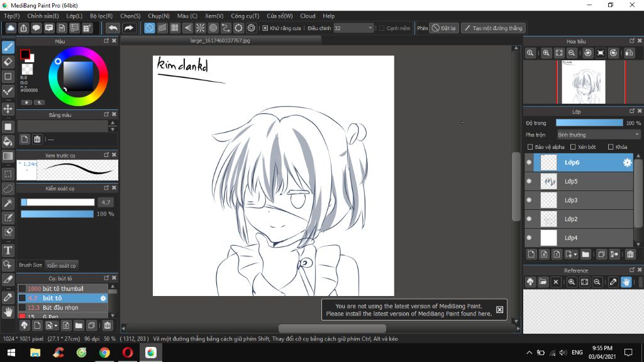Create a new layer in Layers panel
This screenshot has width=644, height=362.
click(x=531, y=255)
